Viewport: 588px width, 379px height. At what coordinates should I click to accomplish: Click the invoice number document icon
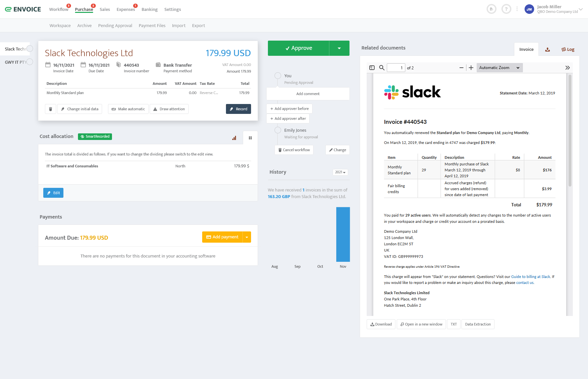coord(119,65)
